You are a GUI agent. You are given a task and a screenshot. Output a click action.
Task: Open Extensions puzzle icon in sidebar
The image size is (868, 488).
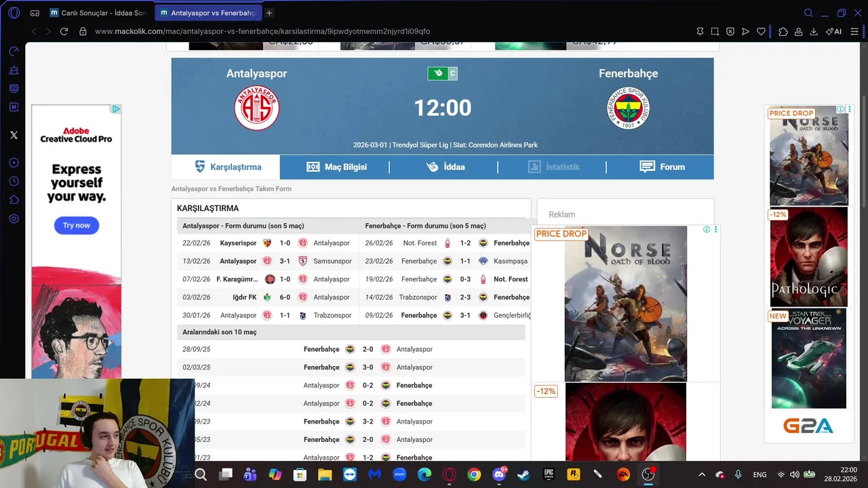point(14,200)
